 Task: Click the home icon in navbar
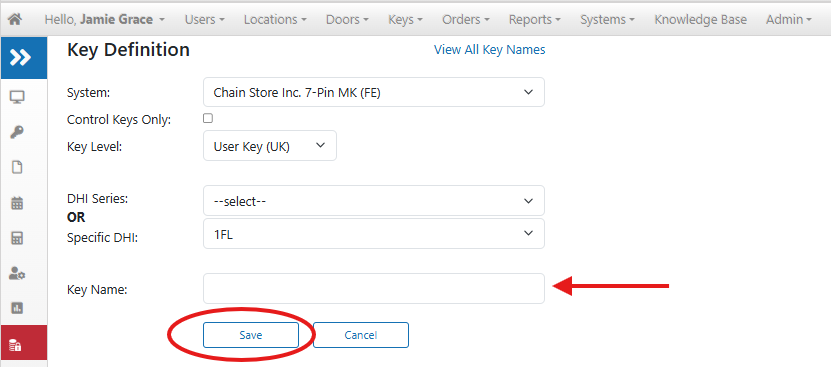tap(15, 20)
